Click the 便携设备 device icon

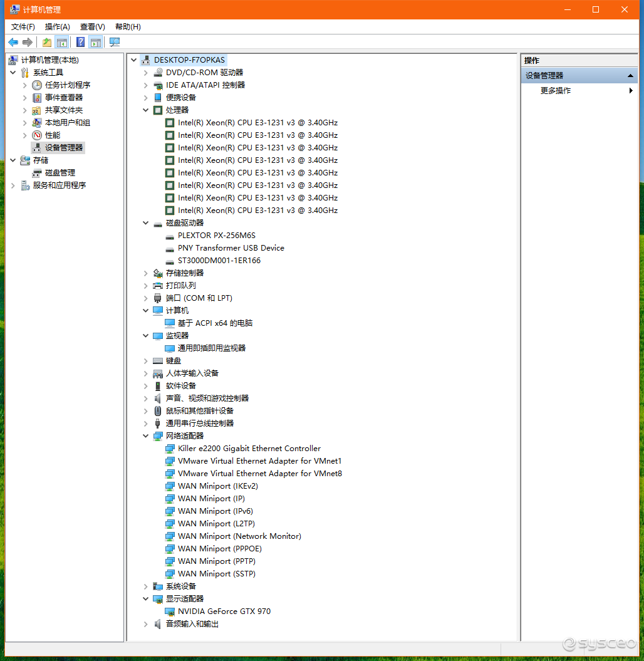(158, 97)
